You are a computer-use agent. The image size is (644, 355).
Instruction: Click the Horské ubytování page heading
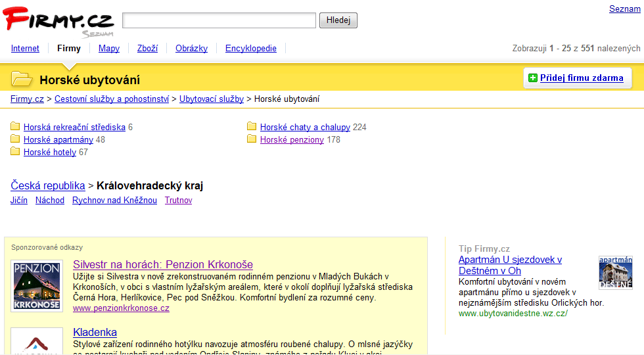click(89, 80)
